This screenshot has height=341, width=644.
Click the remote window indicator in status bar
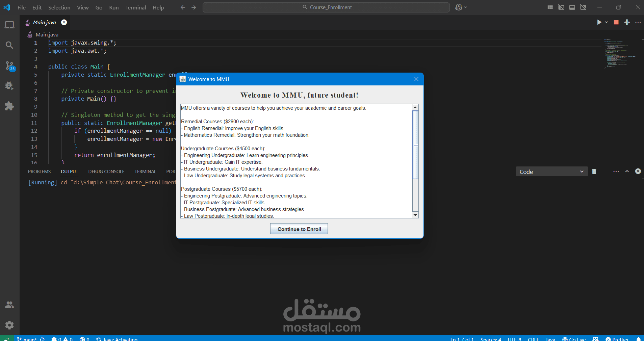tap(6, 339)
